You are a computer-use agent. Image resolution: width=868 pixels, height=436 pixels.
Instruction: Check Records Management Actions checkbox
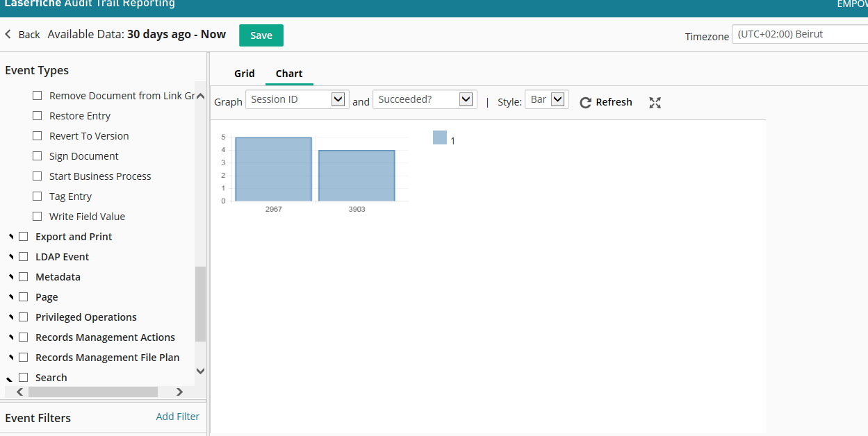[x=23, y=337]
